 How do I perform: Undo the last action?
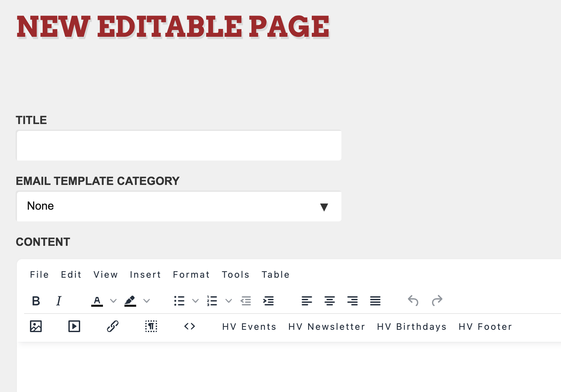pyautogui.click(x=413, y=301)
